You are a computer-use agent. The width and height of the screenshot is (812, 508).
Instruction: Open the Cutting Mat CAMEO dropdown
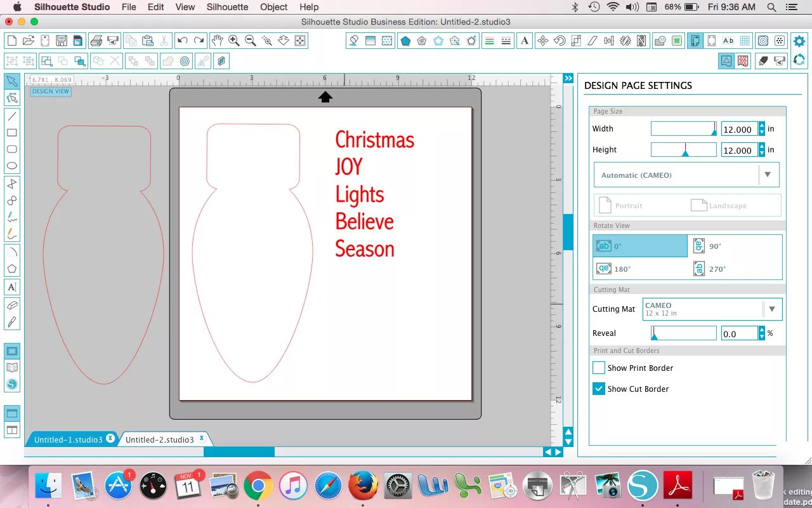pos(712,309)
